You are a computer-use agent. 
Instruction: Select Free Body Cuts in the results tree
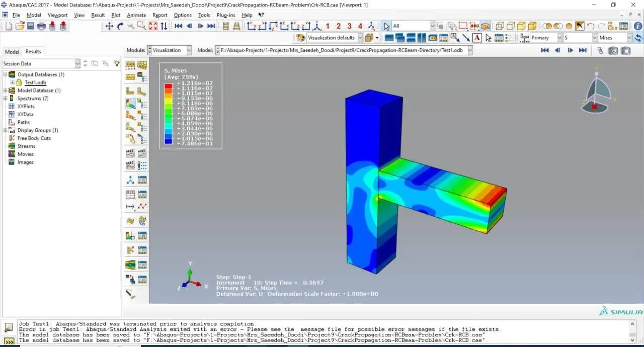[34, 138]
